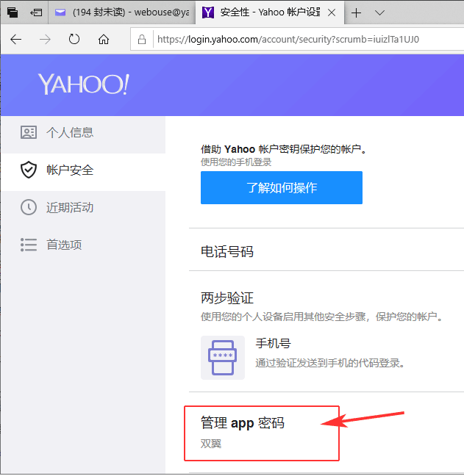Expand tab preview chevron
Screen dimensions: 464x476
pyautogui.click(x=379, y=12)
